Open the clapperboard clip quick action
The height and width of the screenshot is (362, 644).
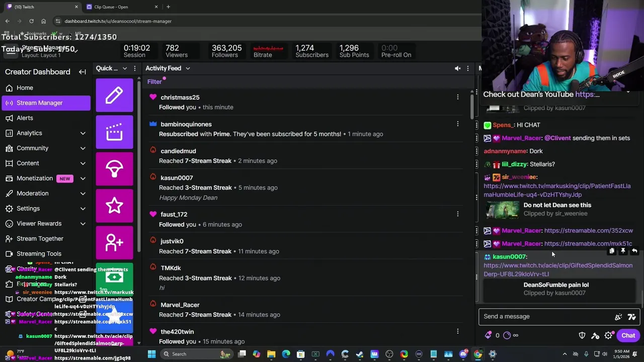click(x=114, y=132)
